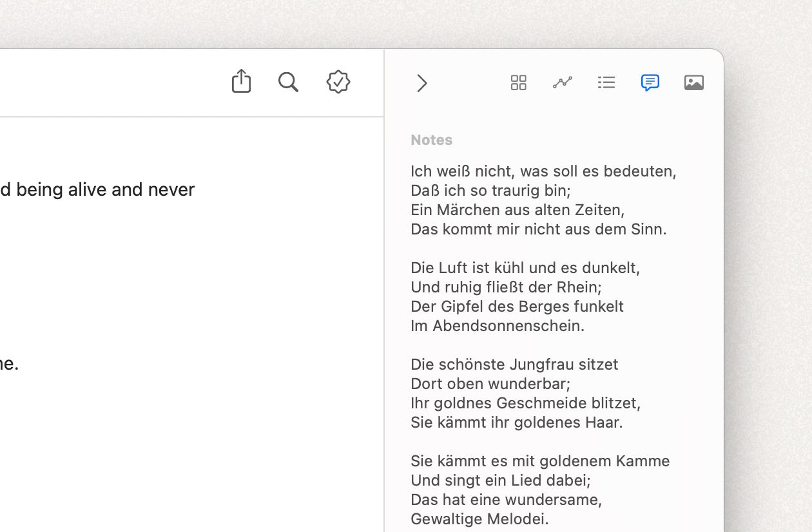Click editor text "being alive and never"

pos(106,189)
